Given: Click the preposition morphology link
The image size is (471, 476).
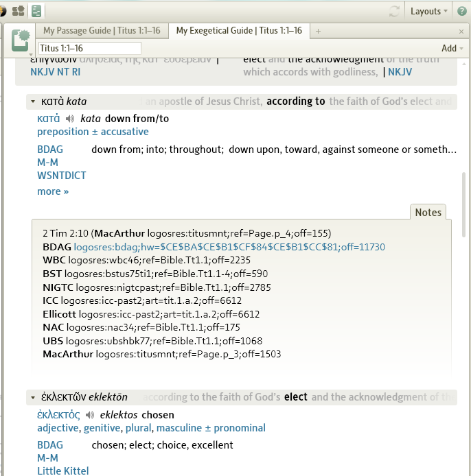Looking at the screenshot, I should (x=63, y=132).
